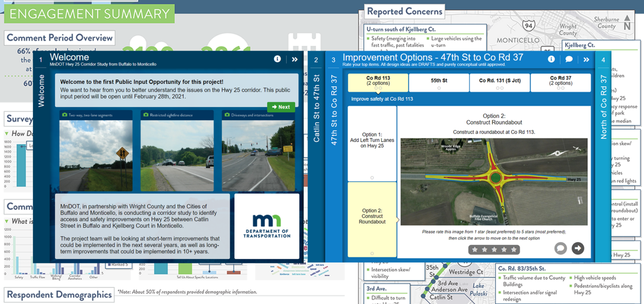The image size is (644, 304).
Task: Click the north arrow 'N' on the background map
Action: pos(627,23)
